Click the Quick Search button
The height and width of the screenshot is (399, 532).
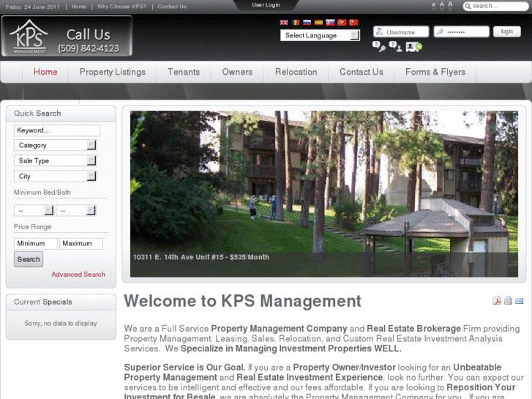click(29, 259)
